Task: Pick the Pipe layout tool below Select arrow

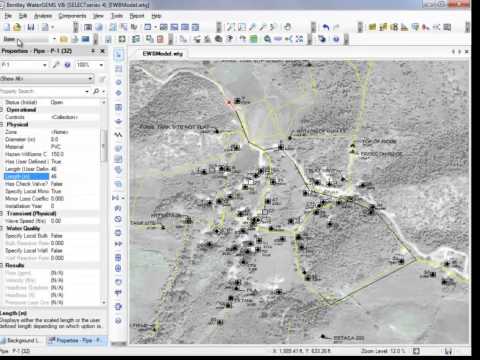Action: (118, 69)
